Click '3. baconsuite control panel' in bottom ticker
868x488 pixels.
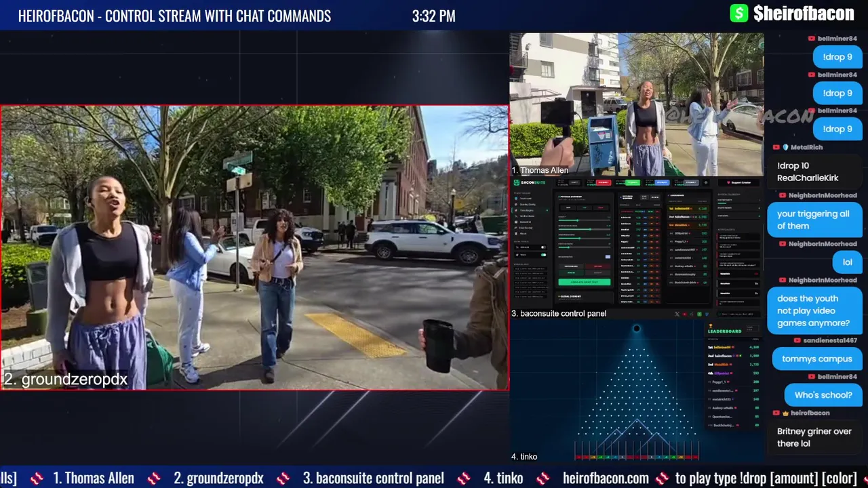373,478
